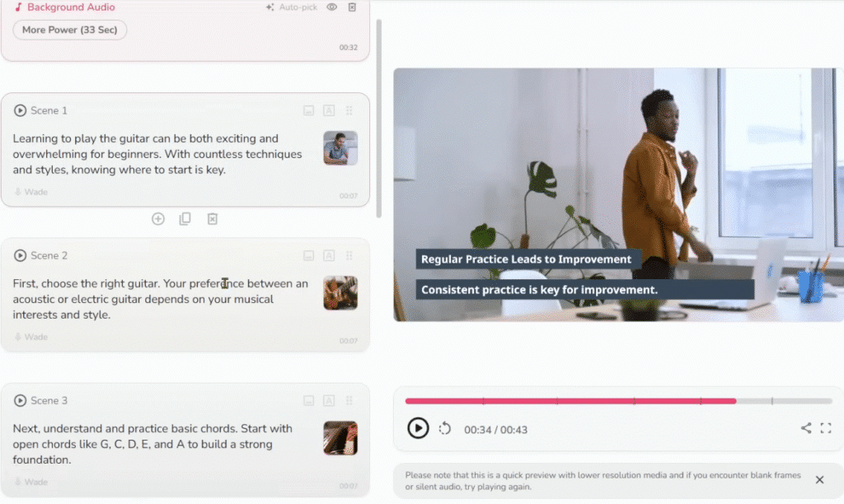Screen dimensions: 844x504
Task: Click Scene 3 drag handle icon
Action: point(349,401)
